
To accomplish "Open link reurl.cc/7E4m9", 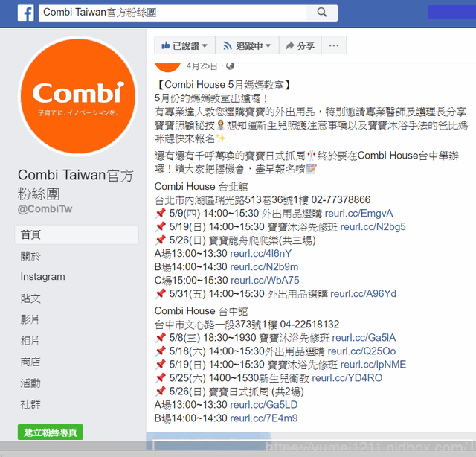I will [x=264, y=418].
